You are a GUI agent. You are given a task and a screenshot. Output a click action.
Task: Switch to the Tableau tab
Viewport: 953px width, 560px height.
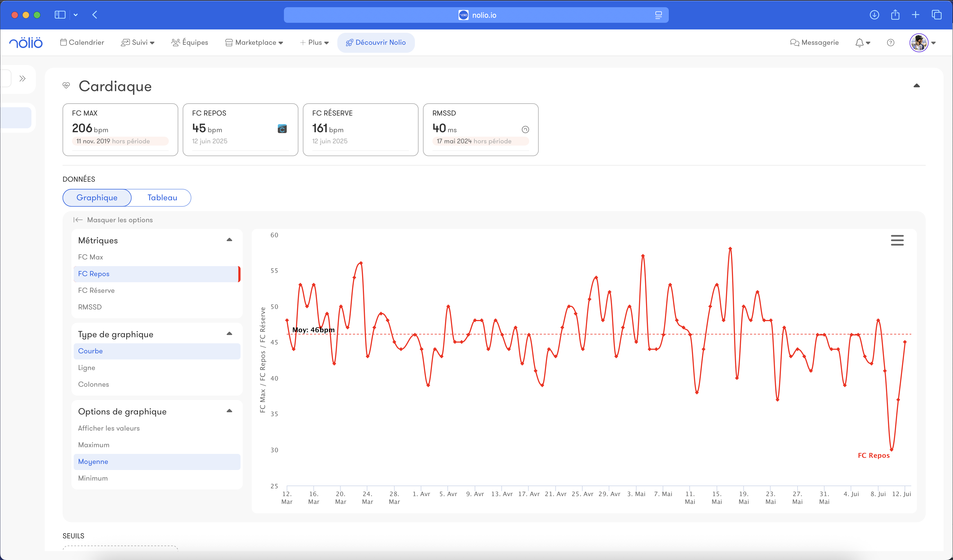click(x=162, y=197)
